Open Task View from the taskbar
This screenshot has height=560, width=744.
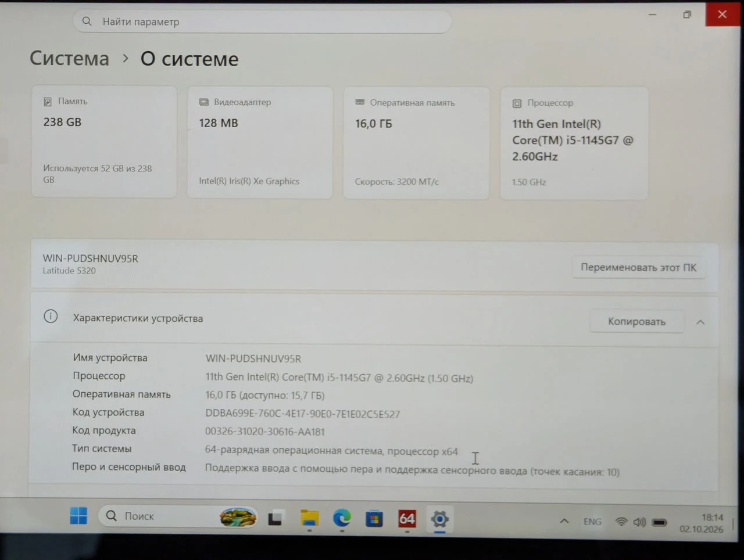(276, 518)
